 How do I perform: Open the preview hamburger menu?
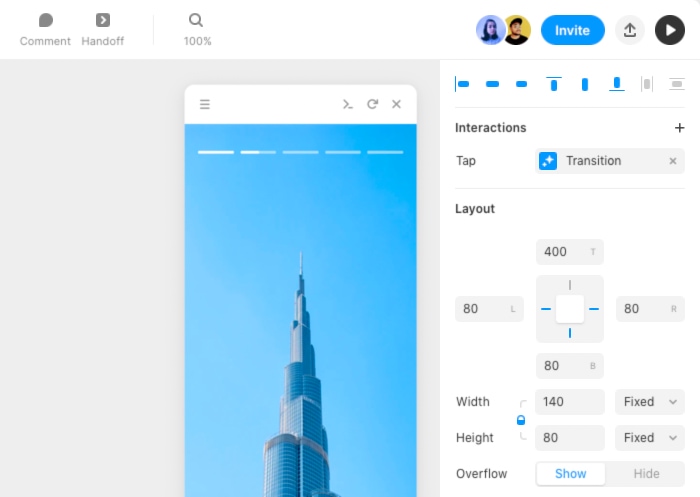pos(205,104)
